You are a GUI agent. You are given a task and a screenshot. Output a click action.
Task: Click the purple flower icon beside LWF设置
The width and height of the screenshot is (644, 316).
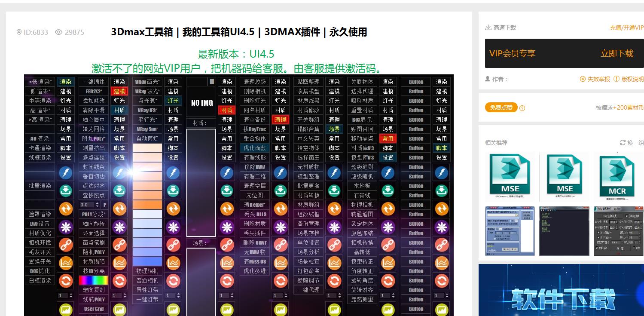[66, 226]
